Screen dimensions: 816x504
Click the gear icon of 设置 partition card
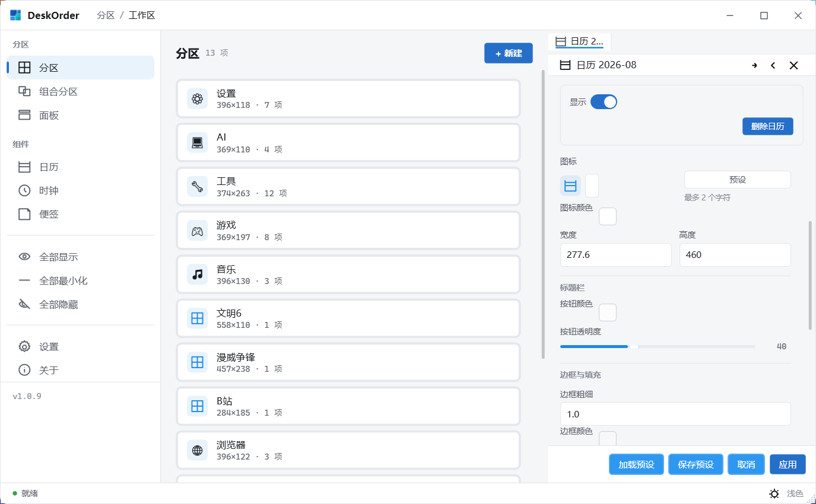(x=198, y=98)
